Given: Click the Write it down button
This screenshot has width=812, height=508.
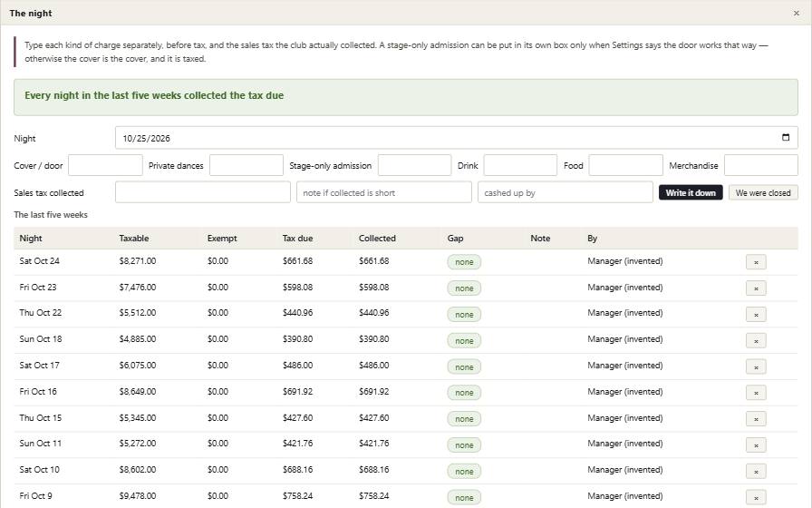Looking at the screenshot, I should (691, 193).
